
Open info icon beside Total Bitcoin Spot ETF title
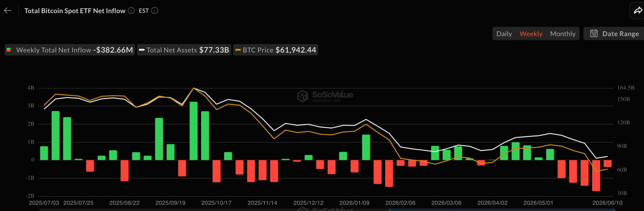[131, 11]
